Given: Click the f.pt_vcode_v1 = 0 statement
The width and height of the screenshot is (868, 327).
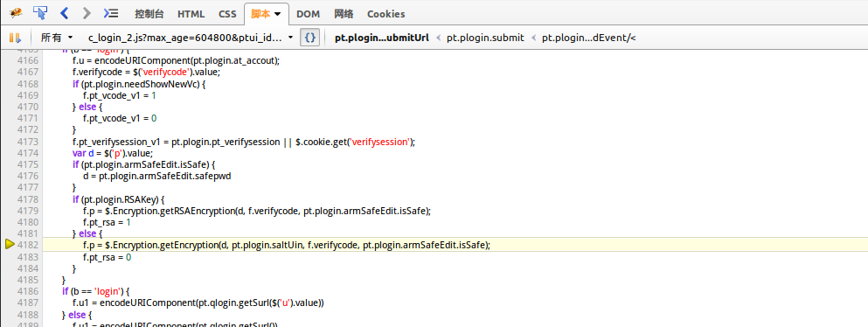Looking at the screenshot, I should point(120,118).
